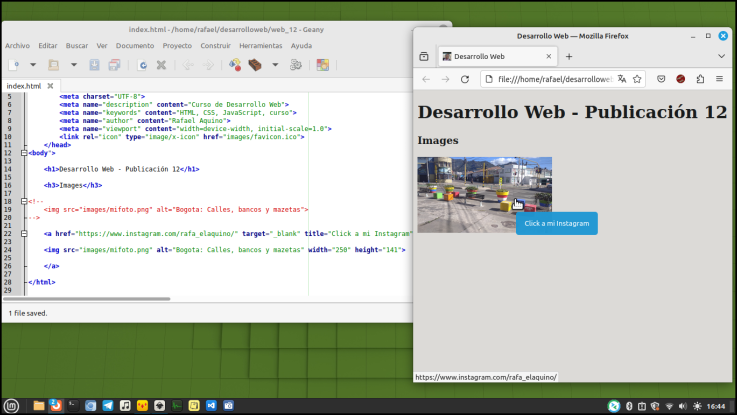Open the Linux Mint start menu
The width and height of the screenshot is (737, 415).
pyautogui.click(x=11, y=406)
